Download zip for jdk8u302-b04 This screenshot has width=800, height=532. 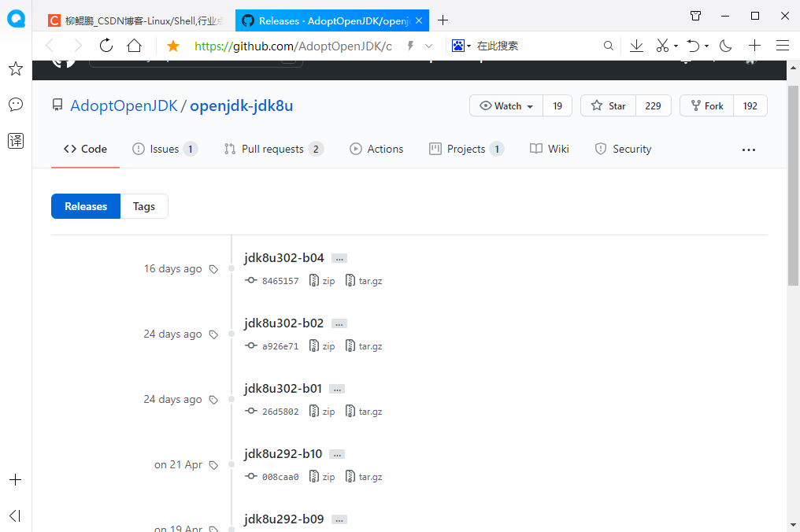pos(323,280)
